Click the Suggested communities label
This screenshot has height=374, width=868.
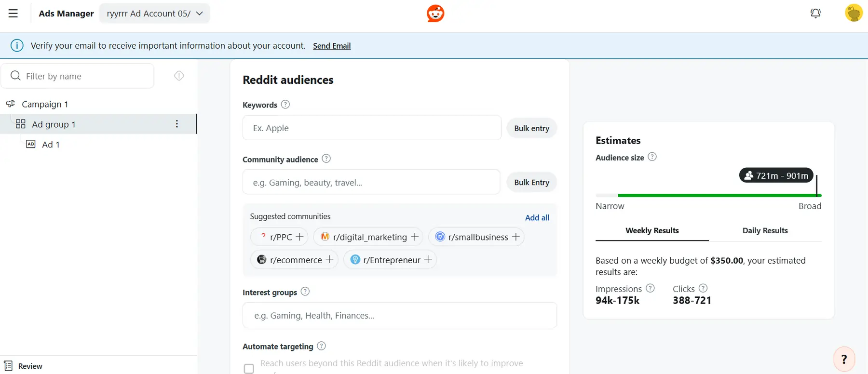click(x=290, y=216)
